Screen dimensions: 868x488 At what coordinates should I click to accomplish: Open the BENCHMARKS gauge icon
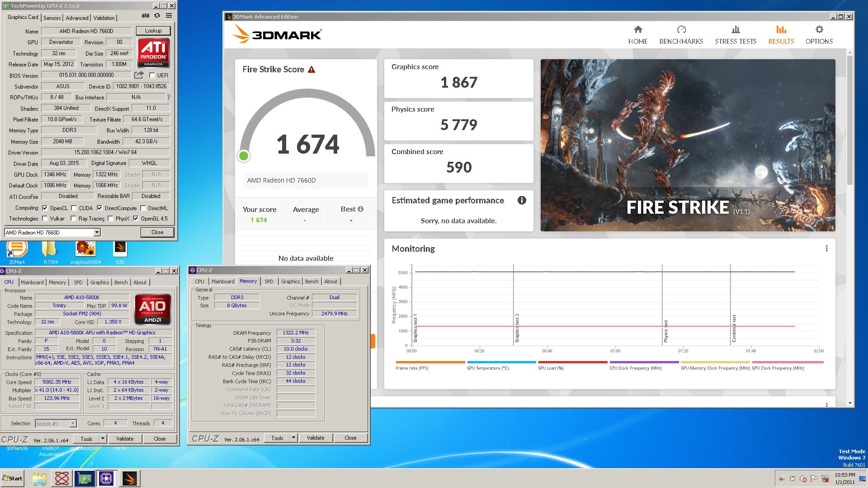681,30
